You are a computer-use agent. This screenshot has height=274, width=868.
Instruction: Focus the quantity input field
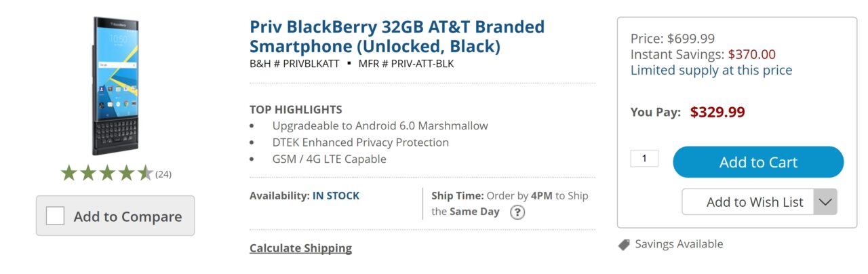[644, 159]
